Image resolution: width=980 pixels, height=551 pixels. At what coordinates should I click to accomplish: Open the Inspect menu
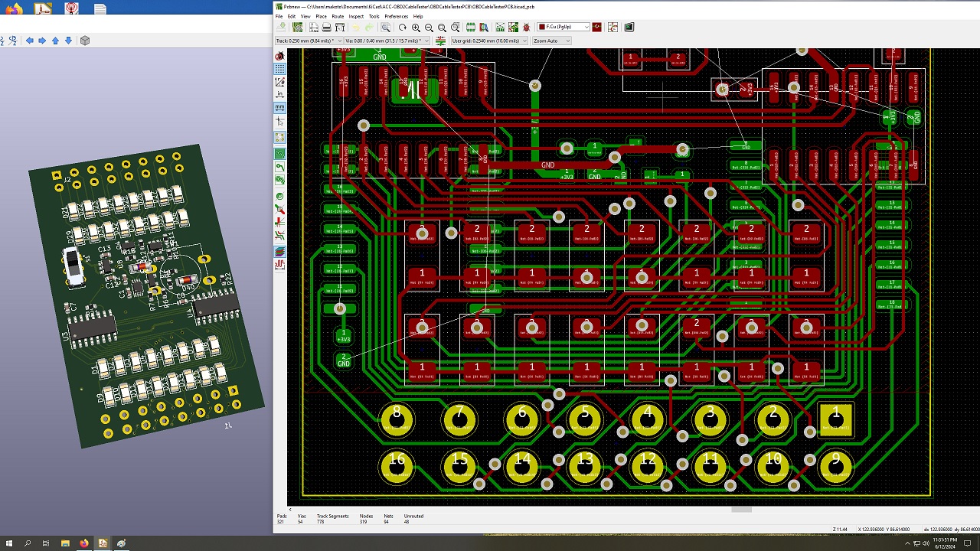click(x=356, y=16)
